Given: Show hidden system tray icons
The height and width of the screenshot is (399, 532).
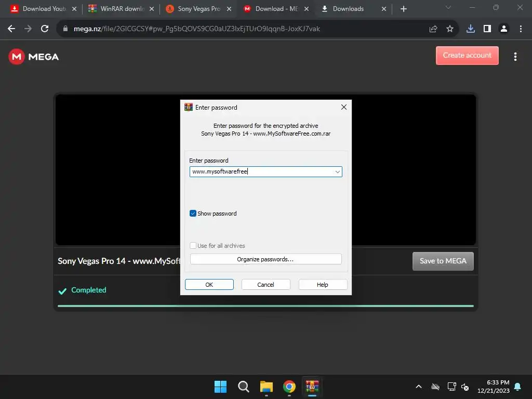Looking at the screenshot, I should click(419, 387).
